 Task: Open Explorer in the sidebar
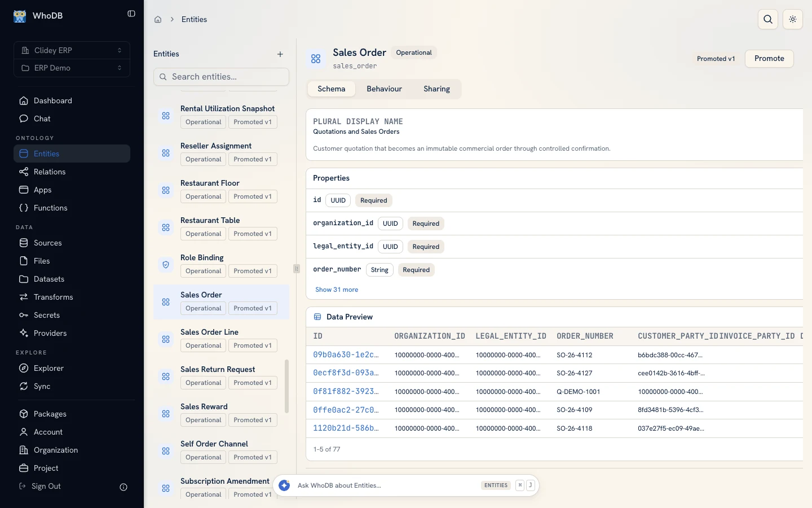[x=72, y=368]
